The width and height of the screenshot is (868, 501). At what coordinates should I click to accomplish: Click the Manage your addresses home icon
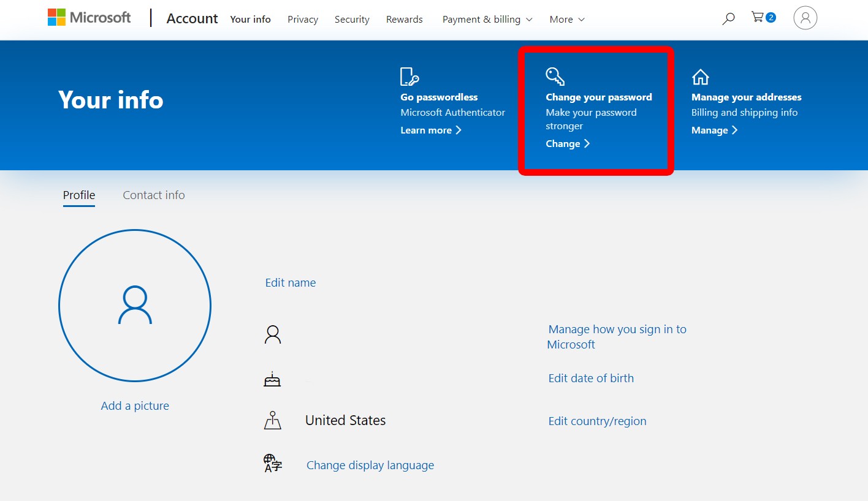(x=700, y=76)
